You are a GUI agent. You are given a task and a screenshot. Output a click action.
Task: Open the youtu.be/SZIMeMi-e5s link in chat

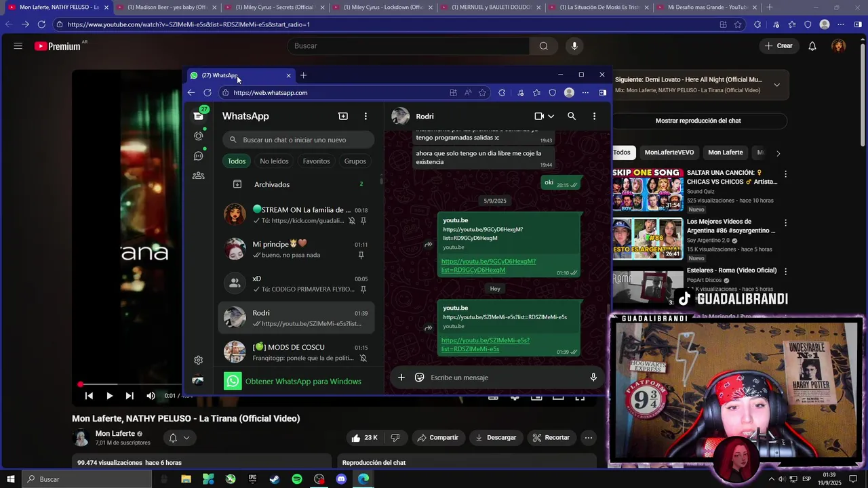(x=486, y=344)
